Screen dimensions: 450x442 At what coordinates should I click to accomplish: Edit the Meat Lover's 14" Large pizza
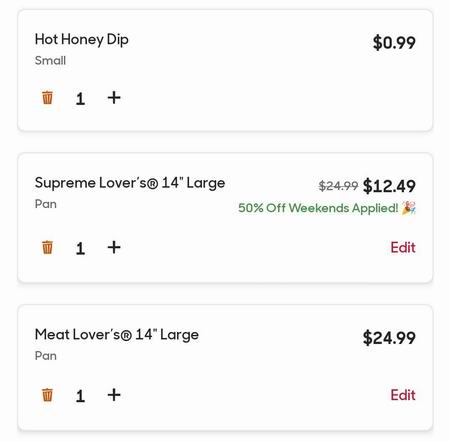coord(403,395)
